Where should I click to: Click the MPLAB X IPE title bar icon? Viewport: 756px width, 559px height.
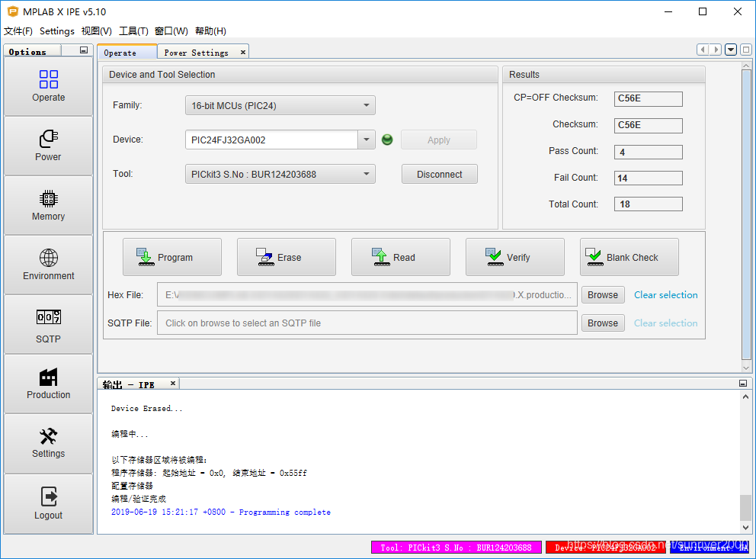tap(12, 11)
